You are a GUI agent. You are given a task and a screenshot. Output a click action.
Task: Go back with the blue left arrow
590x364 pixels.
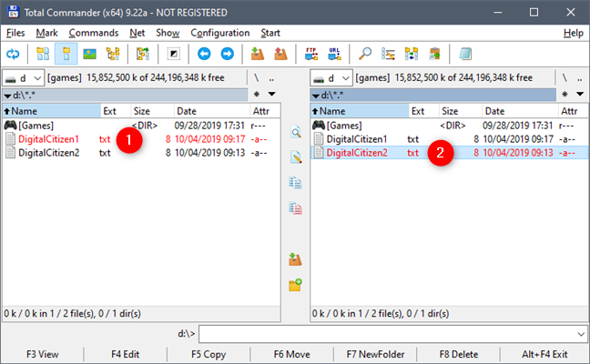(204, 55)
